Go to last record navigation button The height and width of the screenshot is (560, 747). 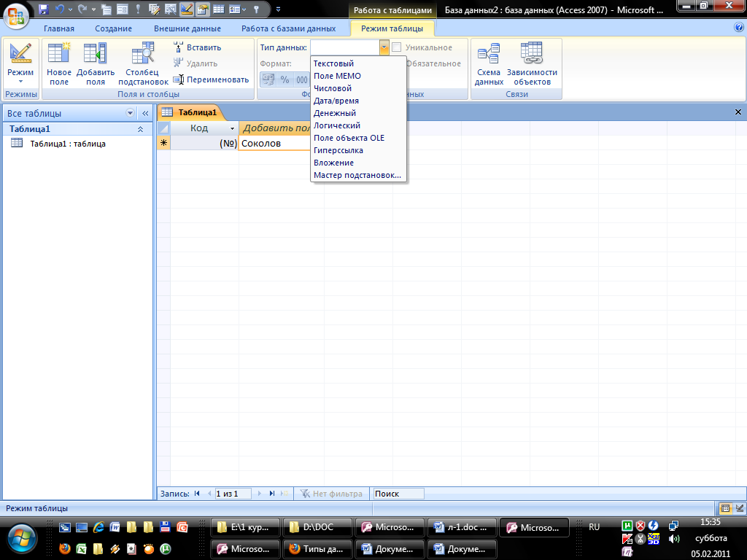272,494
